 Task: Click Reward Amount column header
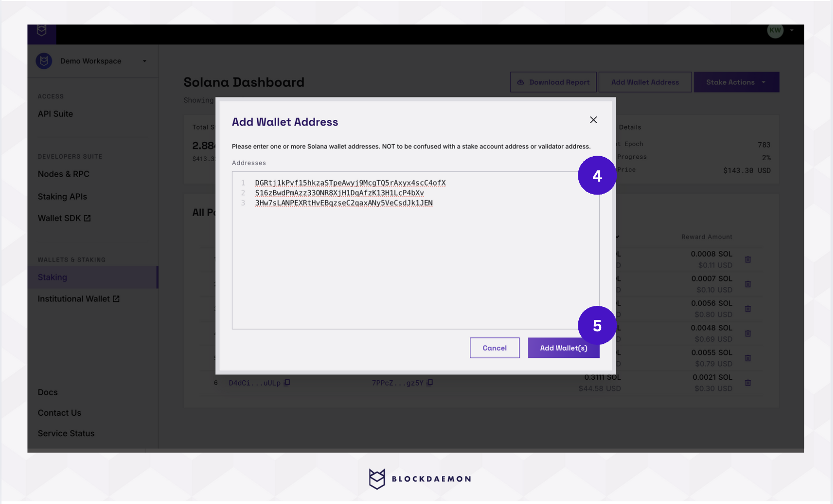tap(707, 237)
